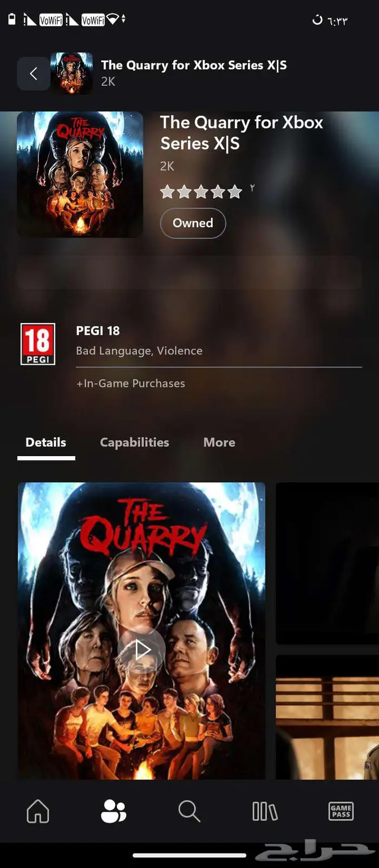
Task: Open the window-scene screenshot thumbnail
Action: click(x=327, y=717)
